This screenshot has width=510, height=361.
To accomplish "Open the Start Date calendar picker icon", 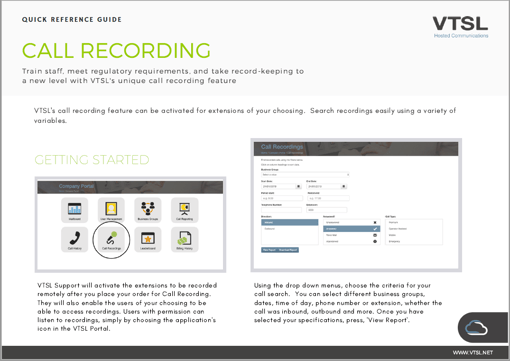I will coord(298,186).
